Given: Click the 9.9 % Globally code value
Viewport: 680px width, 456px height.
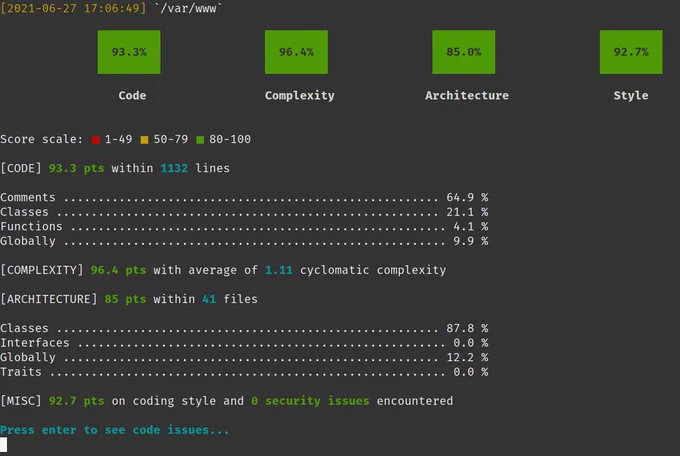Looking at the screenshot, I should (471, 241).
